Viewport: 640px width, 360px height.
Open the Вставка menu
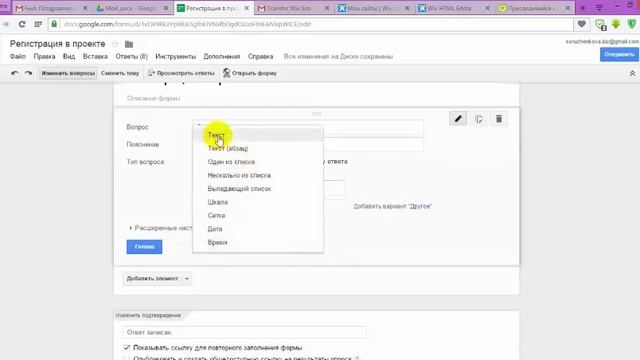tap(95, 56)
